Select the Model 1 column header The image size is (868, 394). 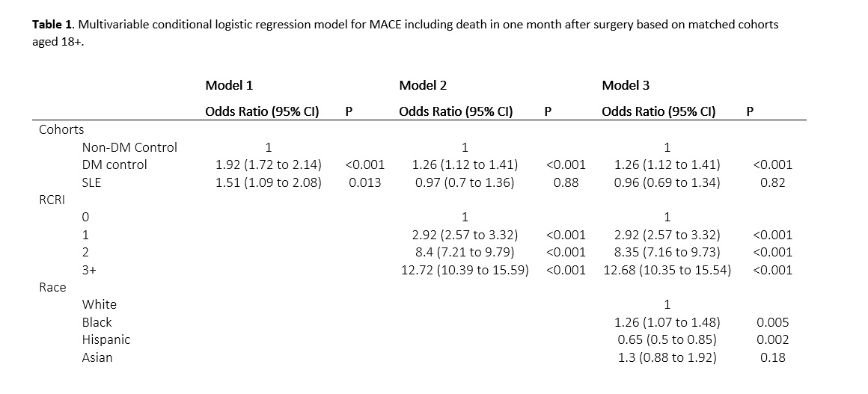point(224,86)
